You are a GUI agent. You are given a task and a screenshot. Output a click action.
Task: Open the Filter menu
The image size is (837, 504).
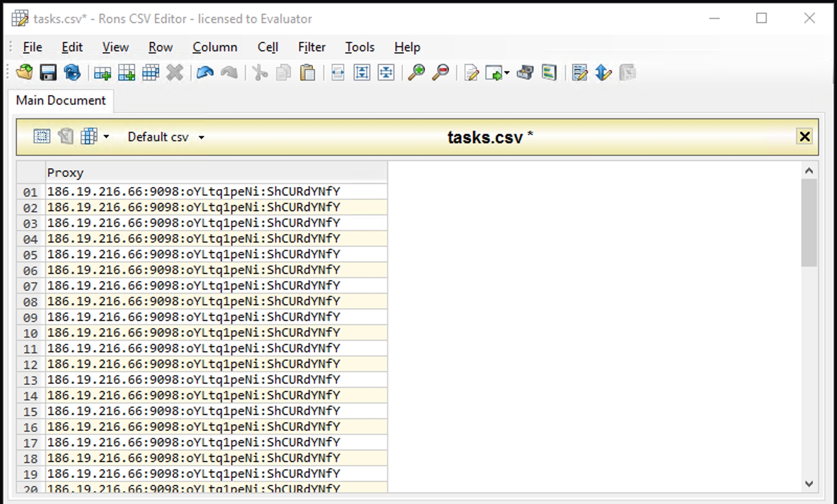(311, 47)
